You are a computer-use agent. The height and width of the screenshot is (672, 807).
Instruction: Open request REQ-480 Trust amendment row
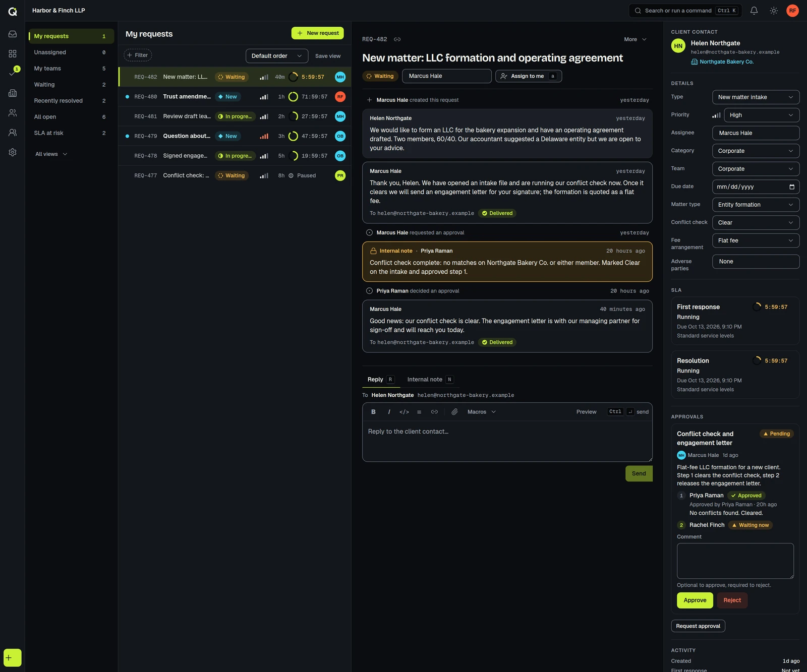click(x=235, y=97)
